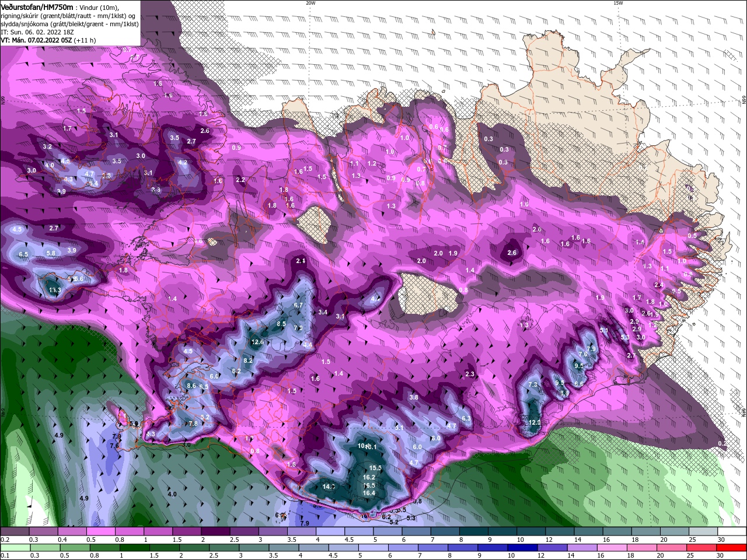Click the 2.2 value on the map
Screen dimensions: 747x560
(240, 180)
